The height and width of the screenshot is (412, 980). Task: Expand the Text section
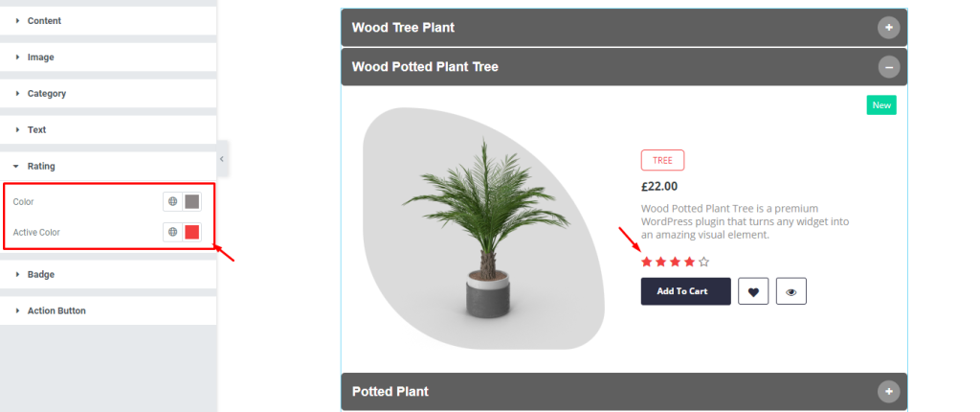(108, 129)
